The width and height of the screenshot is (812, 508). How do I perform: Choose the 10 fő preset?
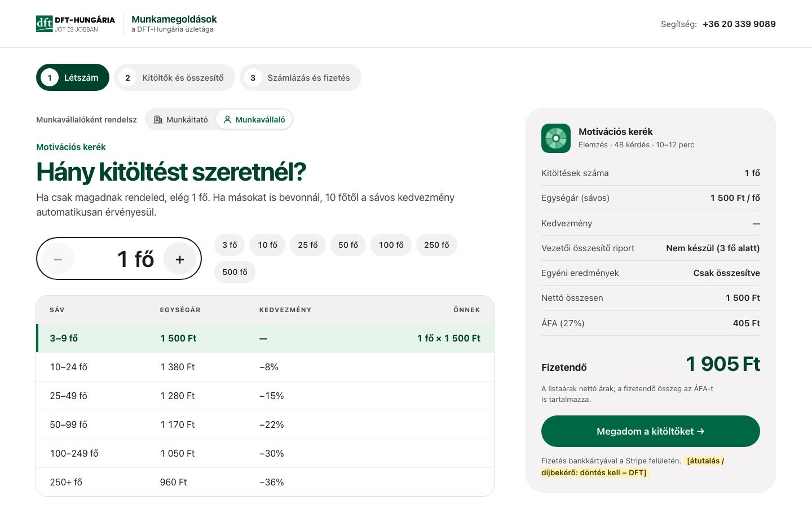(268, 245)
